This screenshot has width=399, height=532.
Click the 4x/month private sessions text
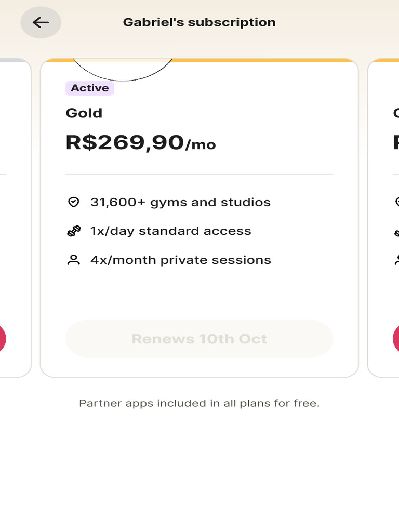pos(180,260)
